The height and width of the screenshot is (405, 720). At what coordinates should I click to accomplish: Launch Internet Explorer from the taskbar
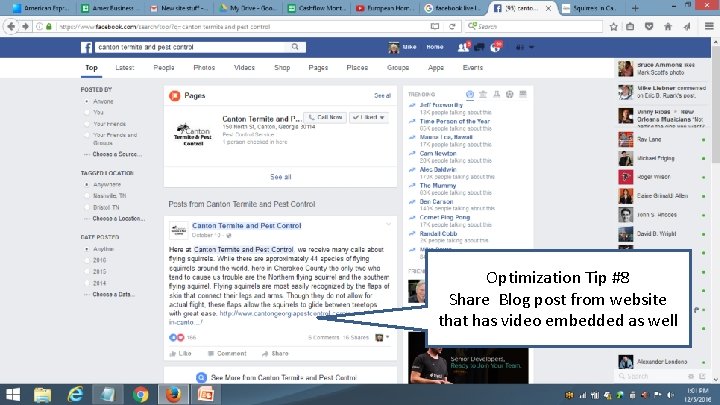pos(75,394)
